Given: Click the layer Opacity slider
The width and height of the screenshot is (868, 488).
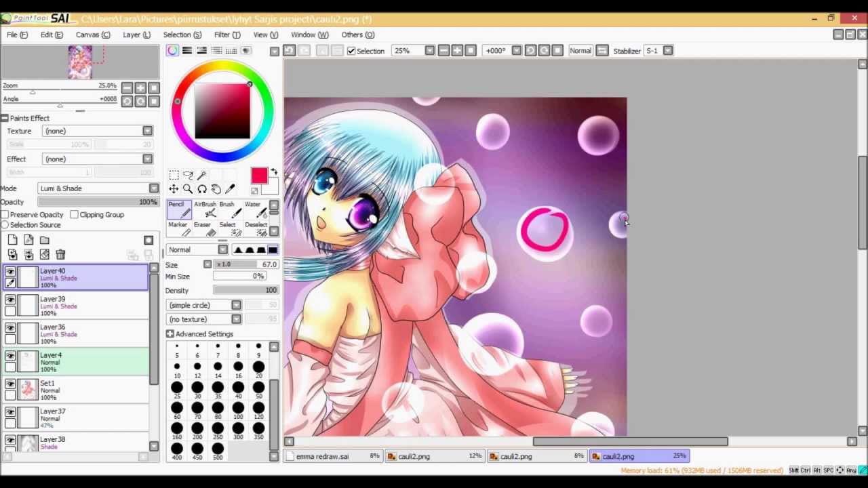Looking at the screenshot, I should [98, 202].
